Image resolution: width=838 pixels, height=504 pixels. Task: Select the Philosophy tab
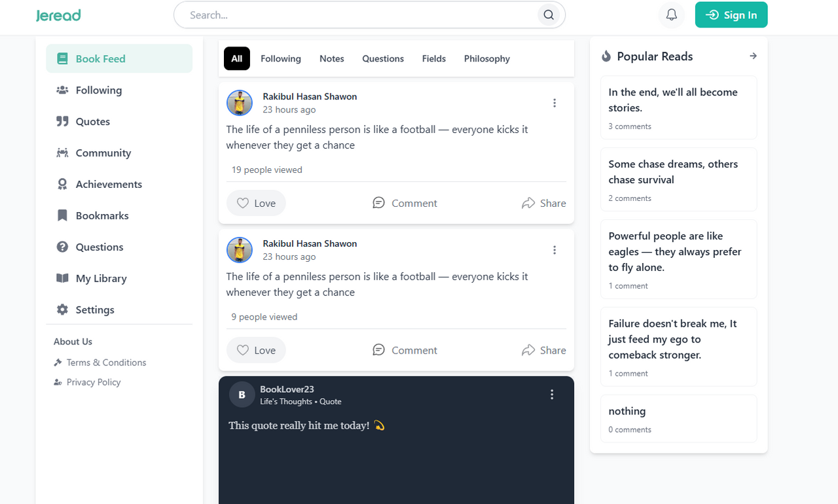[x=486, y=59]
